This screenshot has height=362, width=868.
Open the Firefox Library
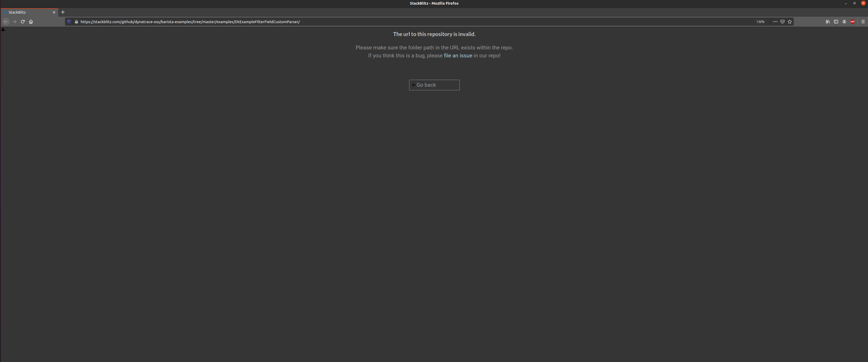click(x=828, y=22)
